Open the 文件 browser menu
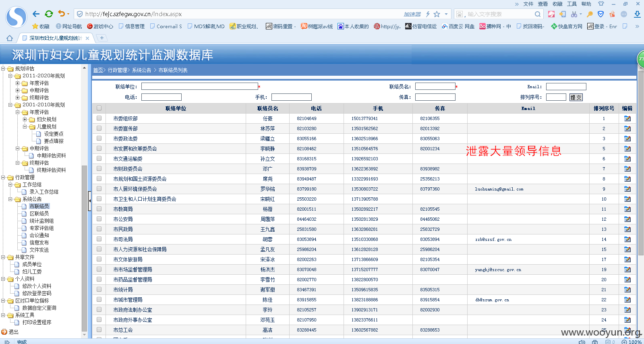This screenshot has height=344, width=644. [x=528, y=4]
